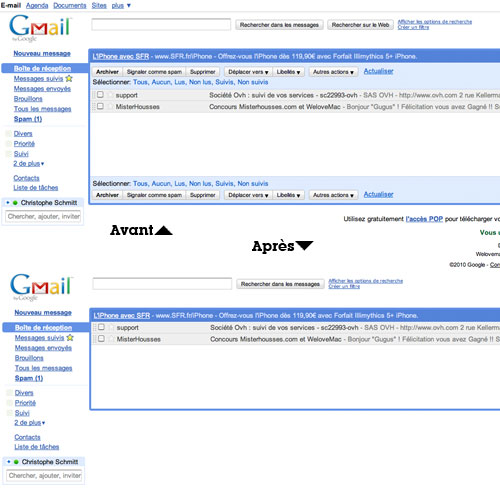Open the 'plus' dropdown in the top navigation bar
Screen dimensions: 500x492
coord(121,5)
